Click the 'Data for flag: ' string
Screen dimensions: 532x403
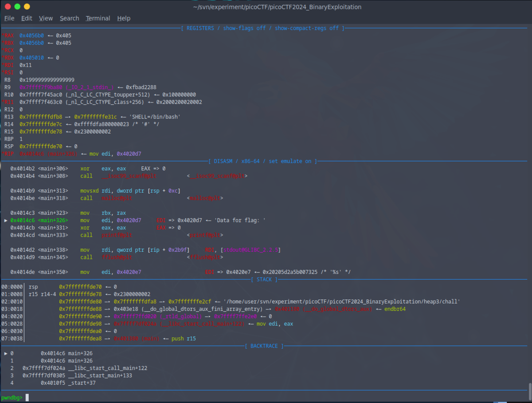click(x=240, y=220)
